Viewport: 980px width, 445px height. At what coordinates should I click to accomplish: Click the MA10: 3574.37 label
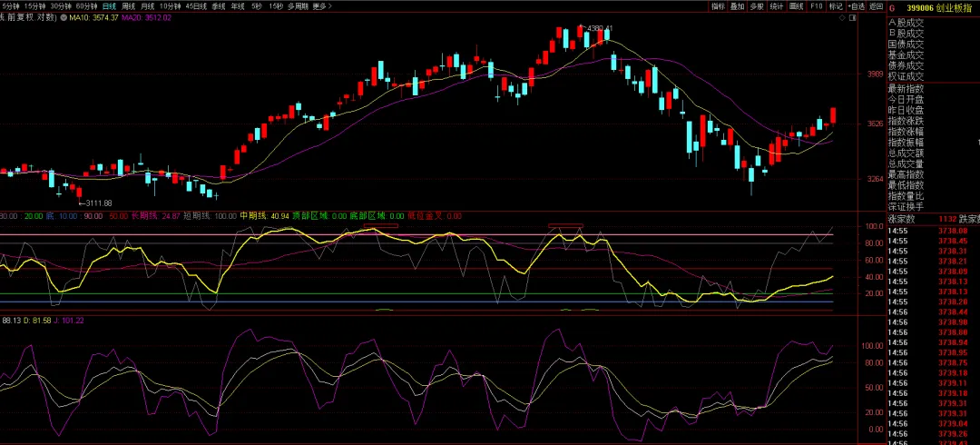(93, 18)
